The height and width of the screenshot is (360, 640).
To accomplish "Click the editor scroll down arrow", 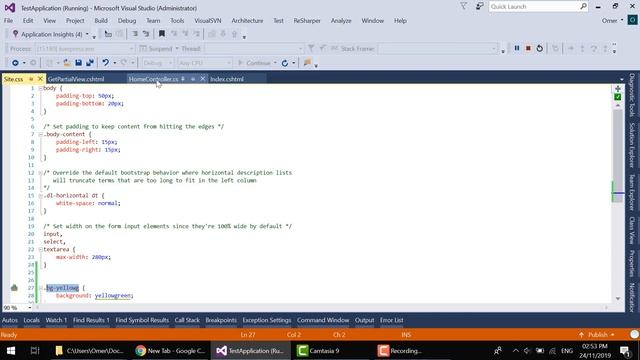I will [x=618, y=298].
